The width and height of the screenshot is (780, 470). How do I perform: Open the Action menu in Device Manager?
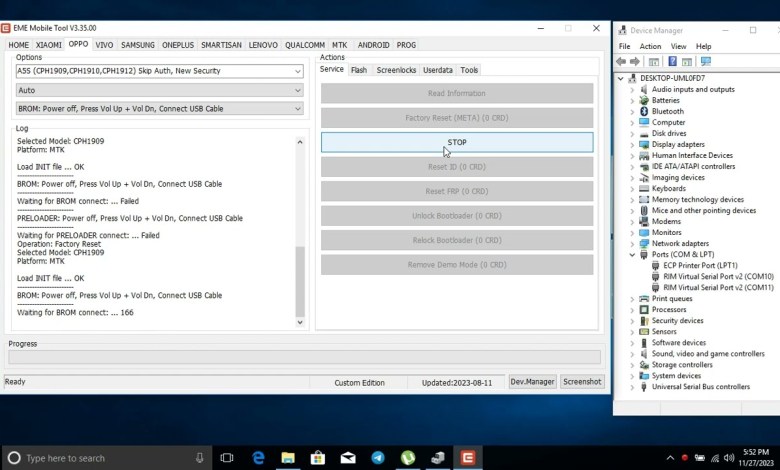(x=650, y=46)
